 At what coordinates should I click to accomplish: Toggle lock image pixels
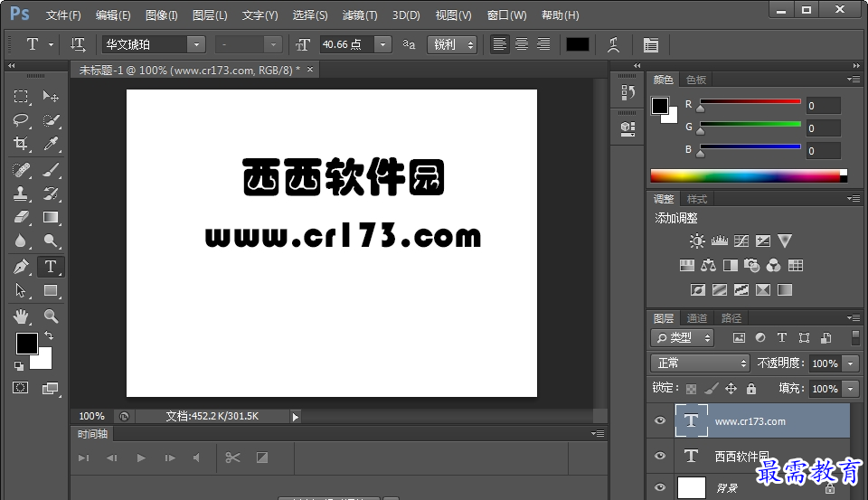point(712,389)
